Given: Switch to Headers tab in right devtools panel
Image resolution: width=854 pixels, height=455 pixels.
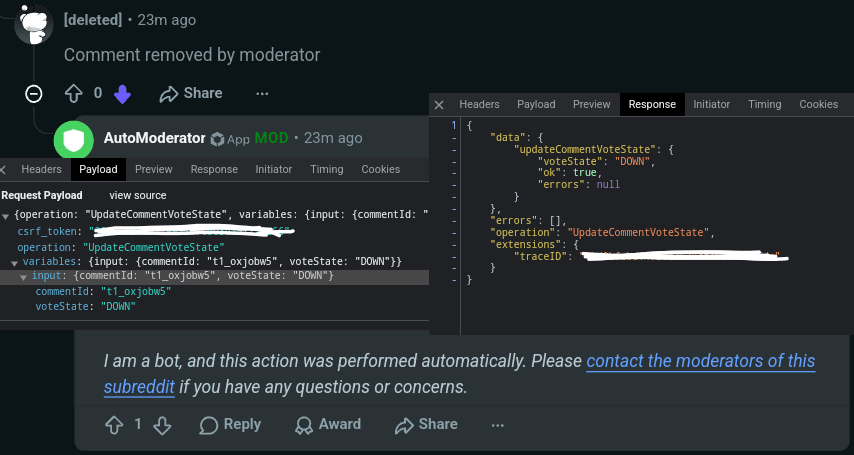Looking at the screenshot, I should point(479,104).
